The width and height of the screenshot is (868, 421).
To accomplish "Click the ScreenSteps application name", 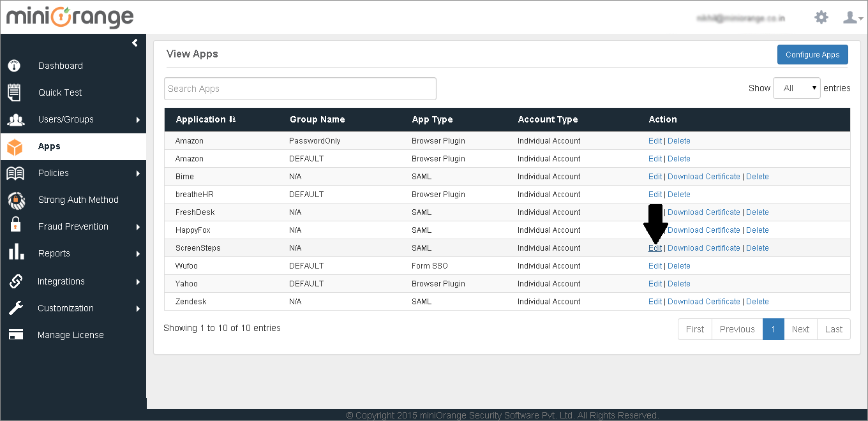I will [198, 248].
